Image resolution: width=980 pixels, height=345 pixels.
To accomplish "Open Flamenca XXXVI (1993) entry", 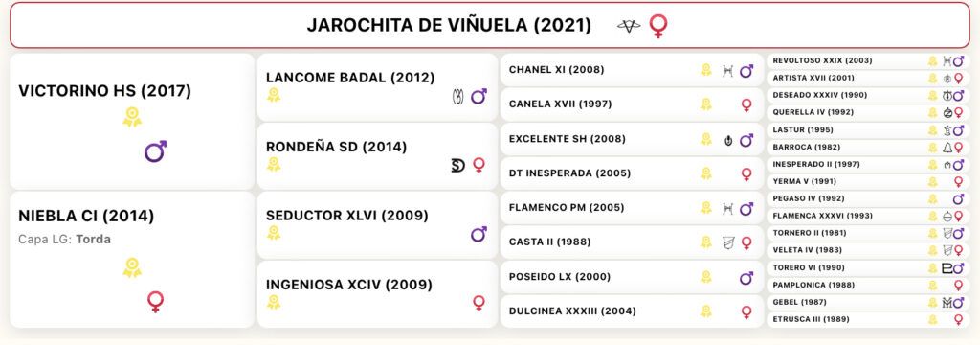I will (x=869, y=216).
